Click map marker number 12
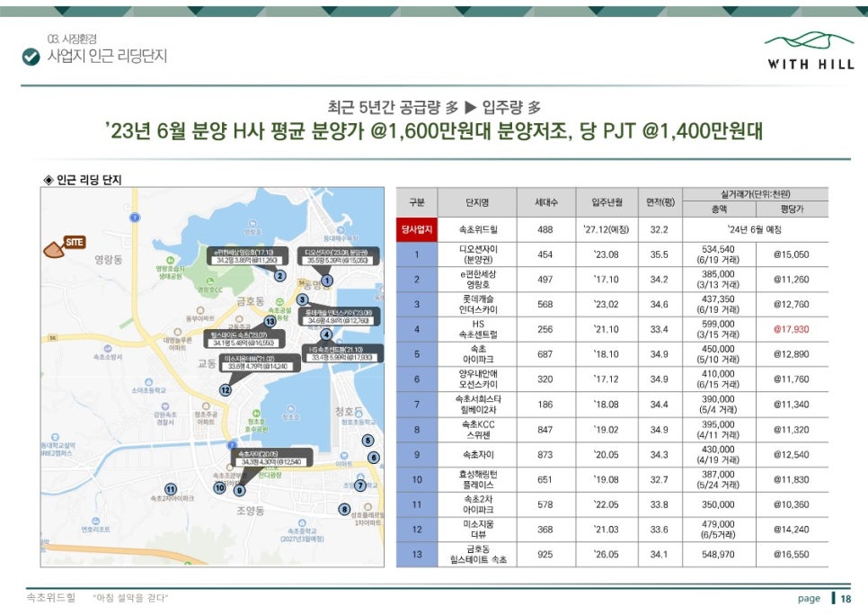 226,390
